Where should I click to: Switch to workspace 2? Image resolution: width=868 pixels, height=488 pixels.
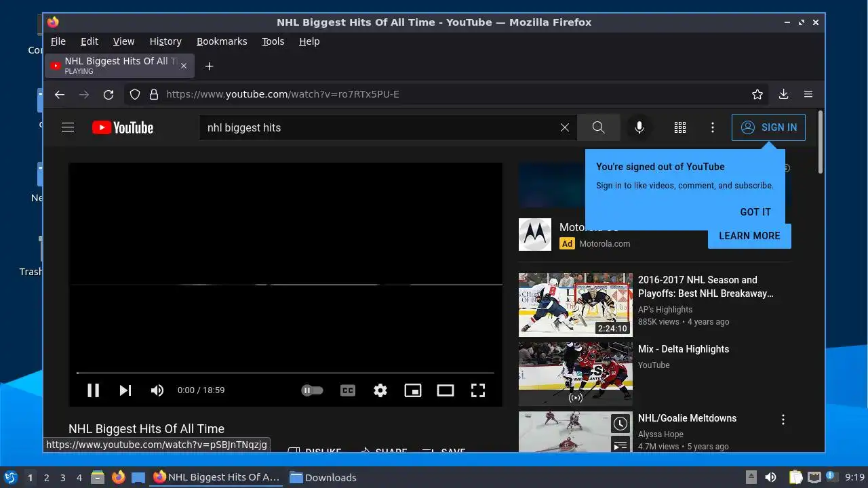(47, 478)
